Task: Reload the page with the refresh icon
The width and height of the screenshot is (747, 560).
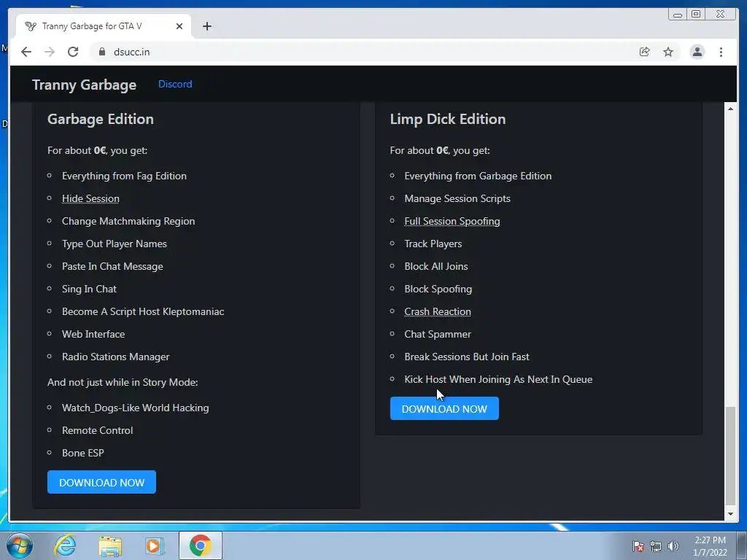Action: (x=73, y=52)
